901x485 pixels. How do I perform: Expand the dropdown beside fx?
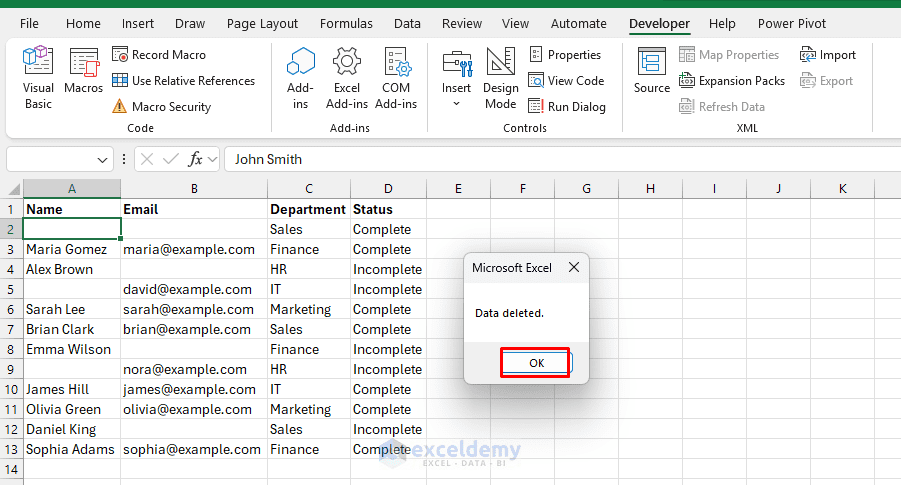(x=213, y=159)
